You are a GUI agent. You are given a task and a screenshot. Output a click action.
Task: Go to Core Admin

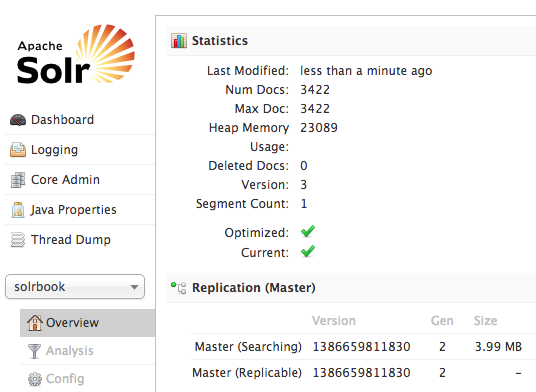[x=65, y=179]
